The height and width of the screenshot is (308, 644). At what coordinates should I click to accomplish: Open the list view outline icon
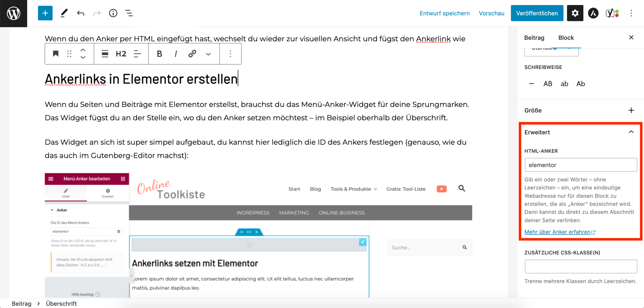[129, 13]
